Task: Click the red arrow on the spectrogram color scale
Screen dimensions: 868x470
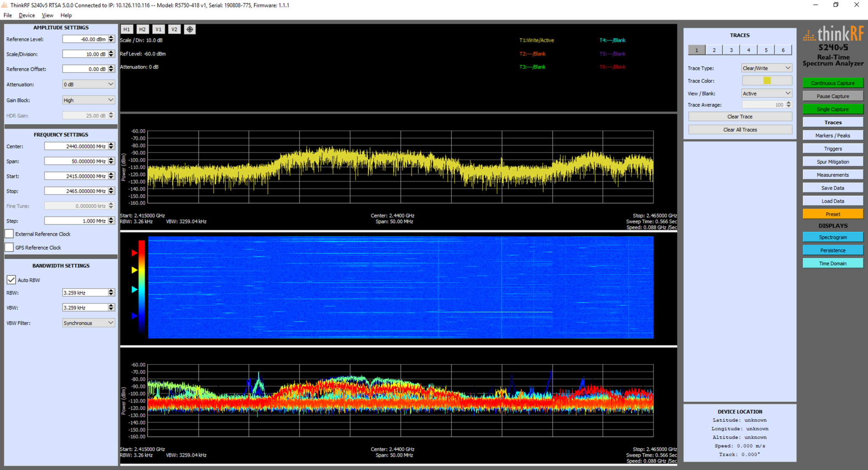Action: coord(134,253)
